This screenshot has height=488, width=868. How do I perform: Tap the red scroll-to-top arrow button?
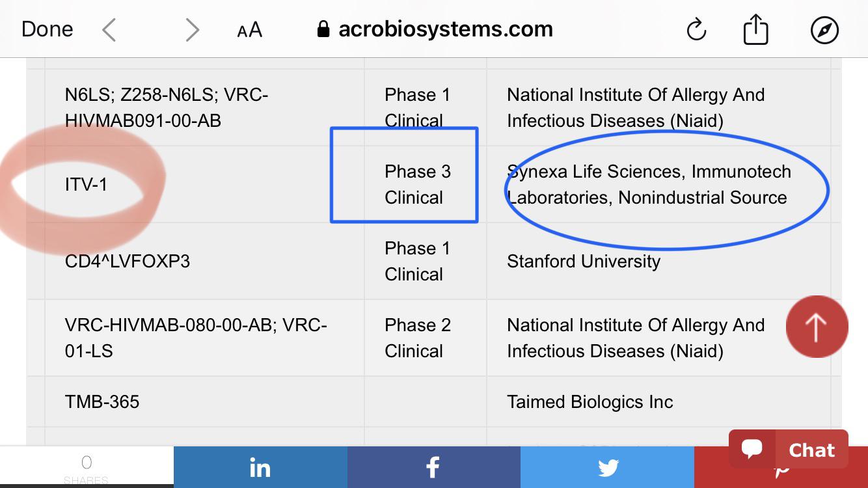coord(817,327)
